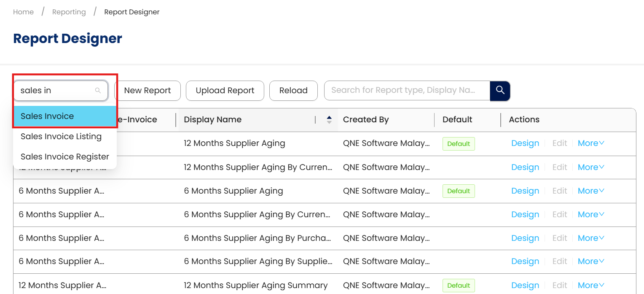Expand More menu for 12 Months Supplier Aging
Viewport: 644px width, 294px height.
pyautogui.click(x=591, y=143)
